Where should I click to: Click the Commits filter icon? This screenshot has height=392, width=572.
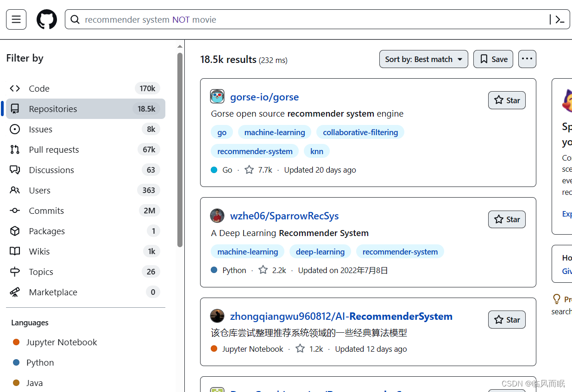pos(15,211)
